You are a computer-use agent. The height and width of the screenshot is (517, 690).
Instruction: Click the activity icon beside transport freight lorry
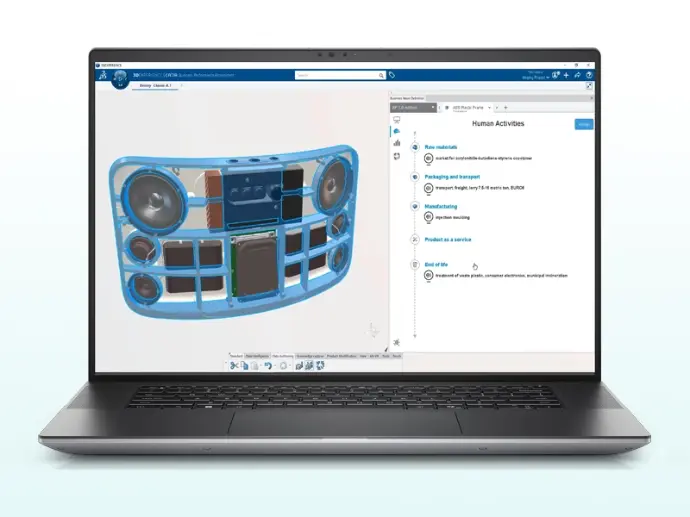[x=428, y=188]
